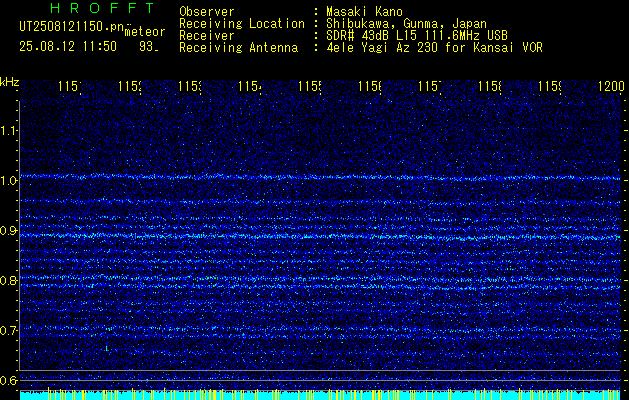Click the 0.6 frequency axis label
Screen dimensions: 629x400
[x=8, y=380]
